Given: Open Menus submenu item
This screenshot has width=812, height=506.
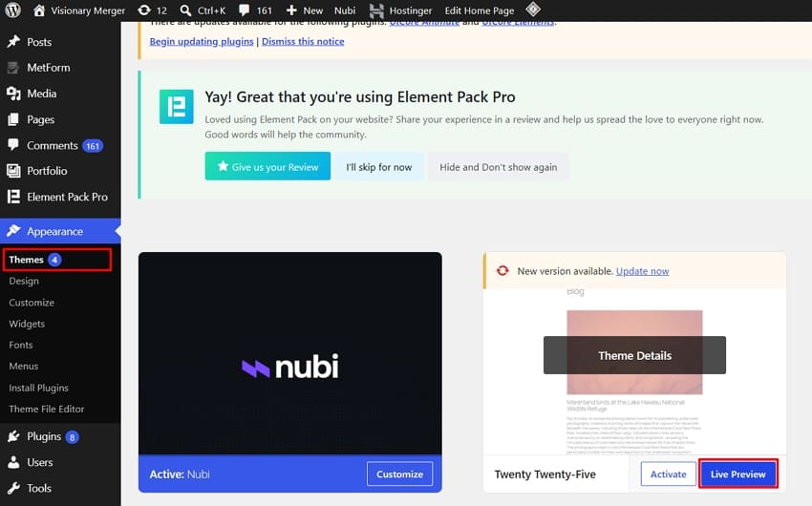Looking at the screenshot, I should [x=24, y=366].
